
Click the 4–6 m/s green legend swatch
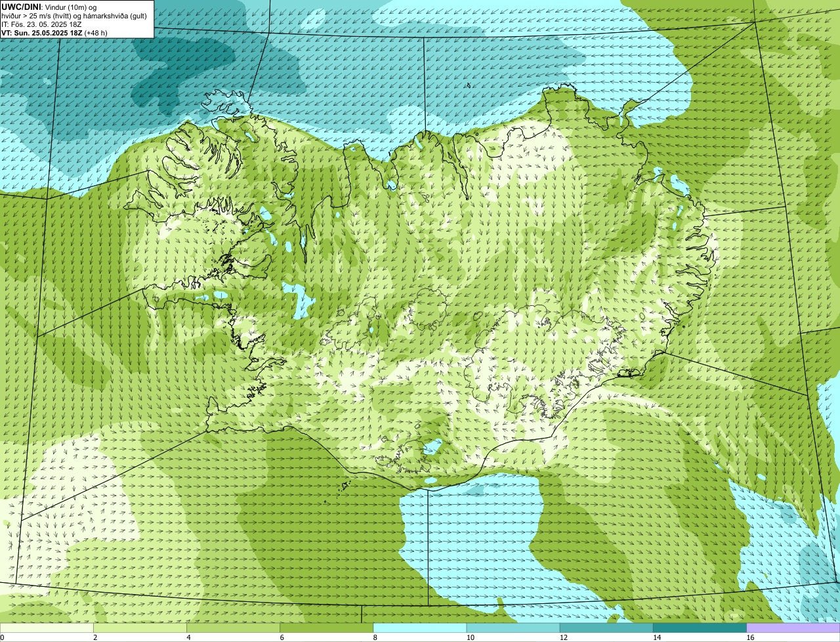233,628
